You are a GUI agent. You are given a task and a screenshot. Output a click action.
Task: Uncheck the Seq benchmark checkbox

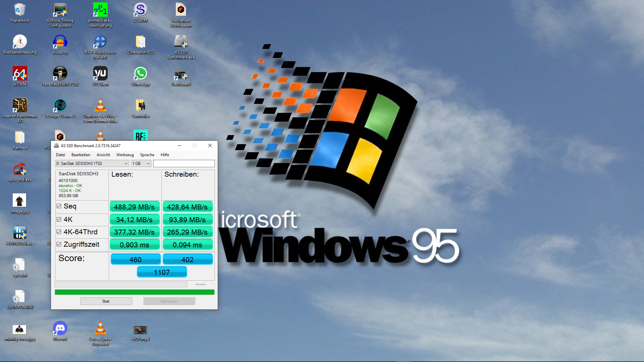[x=59, y=206]
